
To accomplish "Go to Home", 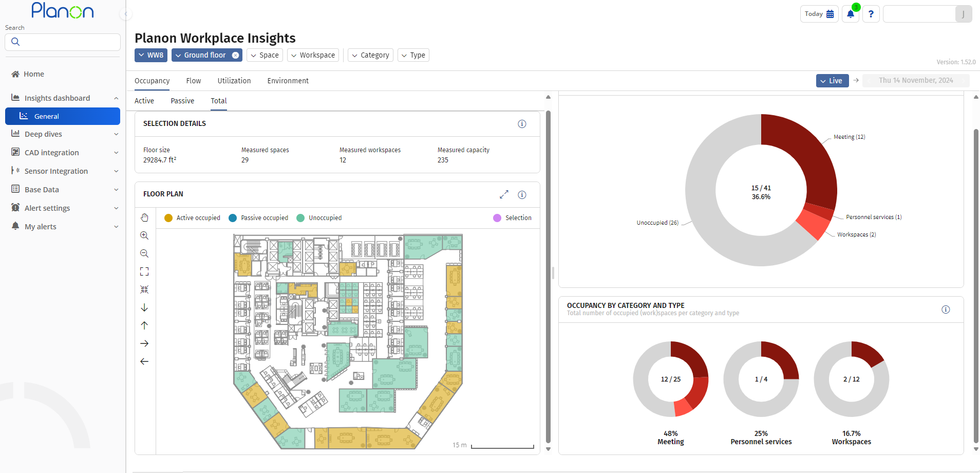I will coord(34,74).
